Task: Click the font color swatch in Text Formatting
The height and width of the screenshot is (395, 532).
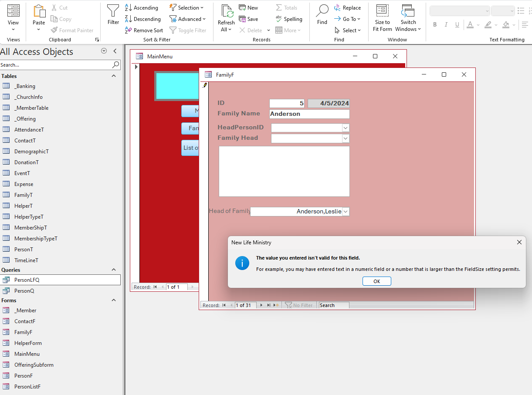Action: pyautogui.click(x=471, y=25)
